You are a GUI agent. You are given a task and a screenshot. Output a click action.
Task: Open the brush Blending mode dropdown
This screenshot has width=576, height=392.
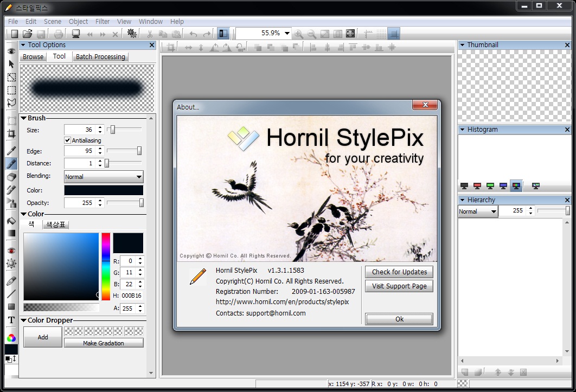pyautogui.click(x=103, y=177)
